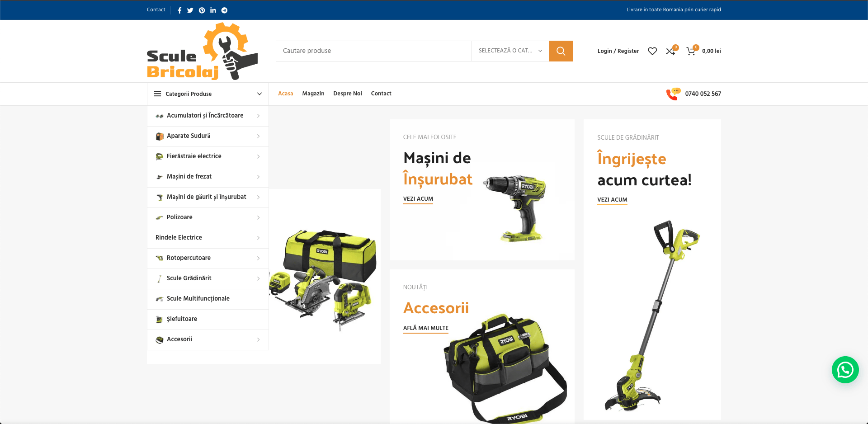Click the Ryobi accessories bag image

[505, 368]
